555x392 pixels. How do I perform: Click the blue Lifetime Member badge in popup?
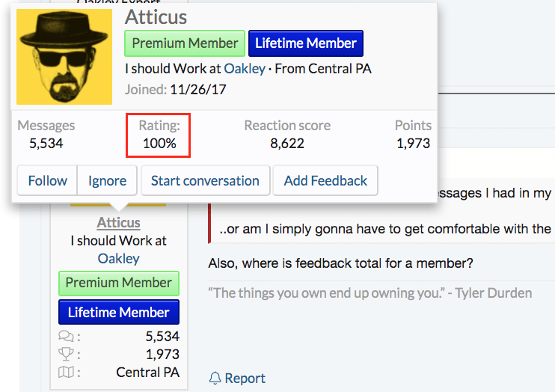(305, 43)
